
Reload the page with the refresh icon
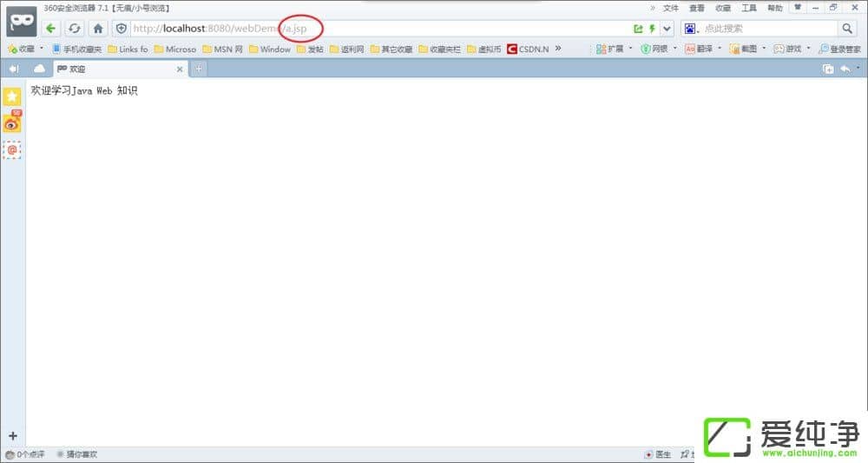point(75,28)
